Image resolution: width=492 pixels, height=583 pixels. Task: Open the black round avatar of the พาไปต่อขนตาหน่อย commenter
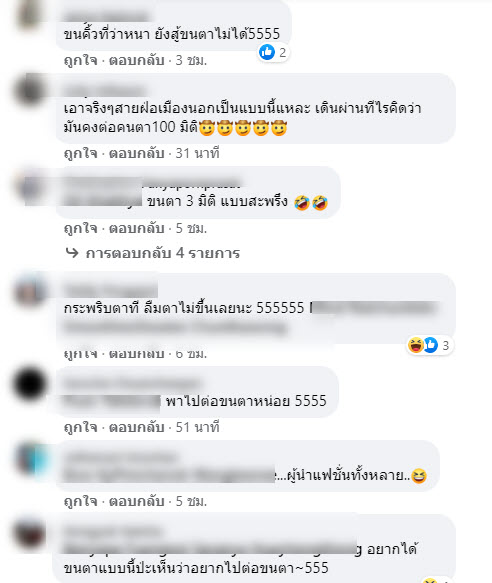(x=30, y=384)
